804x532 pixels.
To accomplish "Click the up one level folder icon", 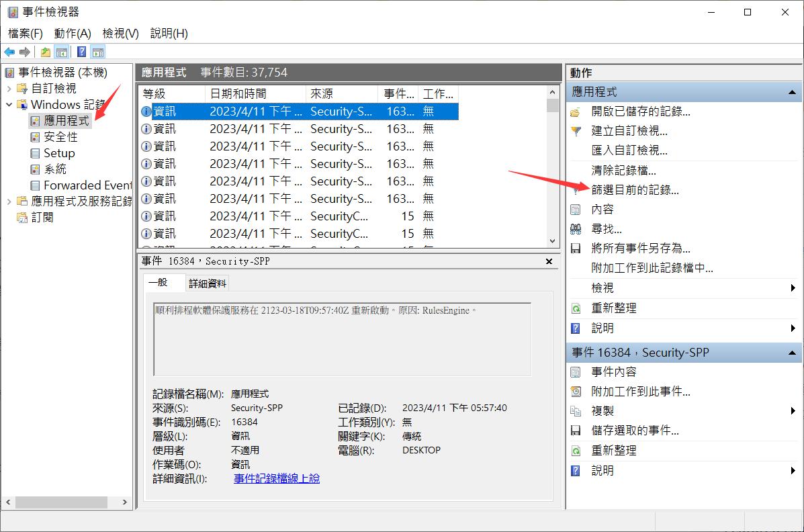I will point(46,52).
